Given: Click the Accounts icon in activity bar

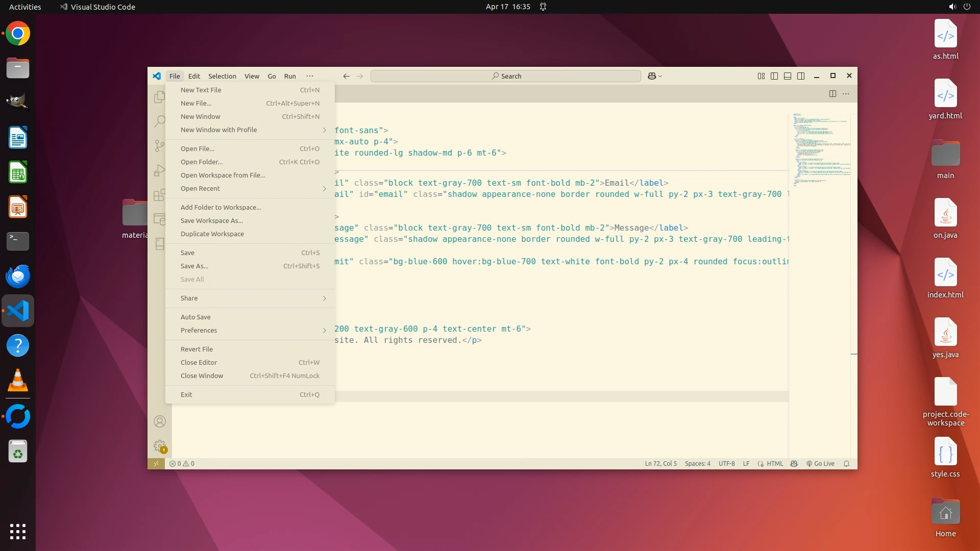Looking at the screenshot, I should (x=160, y=421).
